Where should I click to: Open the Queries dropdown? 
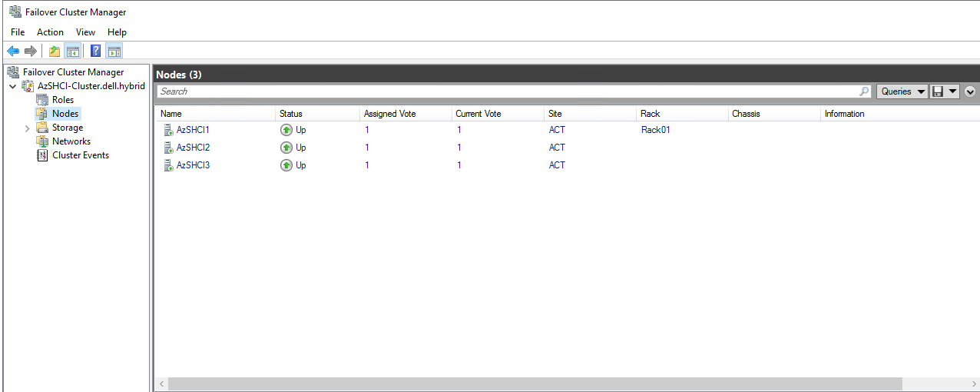coord(902,91)
